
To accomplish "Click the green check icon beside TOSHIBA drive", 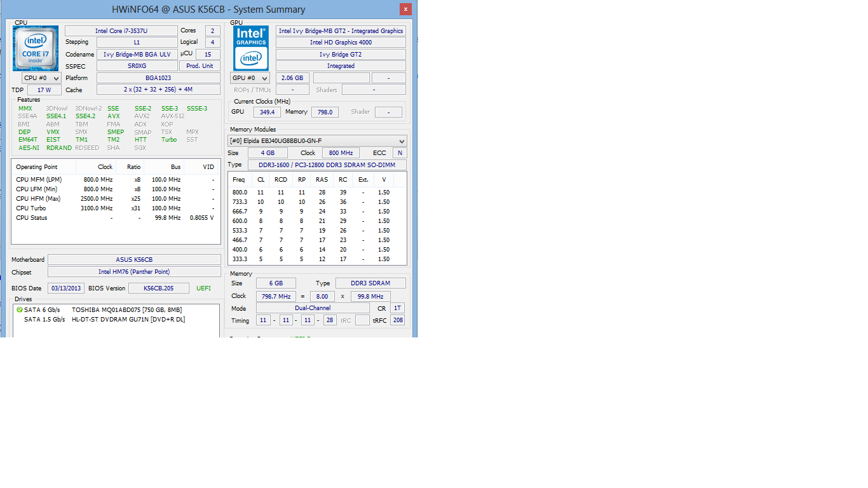I will pos(19,310).
